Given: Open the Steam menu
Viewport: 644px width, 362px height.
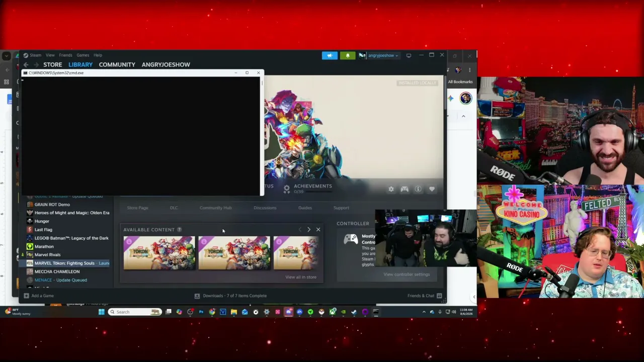Looking at the screenshot, I should point(35,55).
